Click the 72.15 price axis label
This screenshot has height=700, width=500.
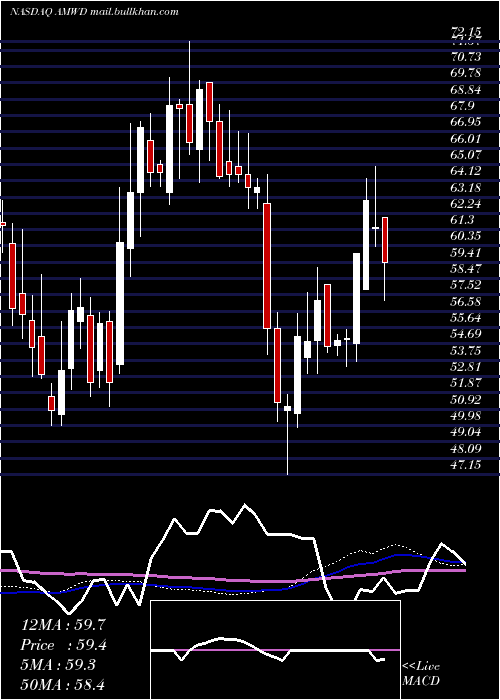(x=466, y=32)
